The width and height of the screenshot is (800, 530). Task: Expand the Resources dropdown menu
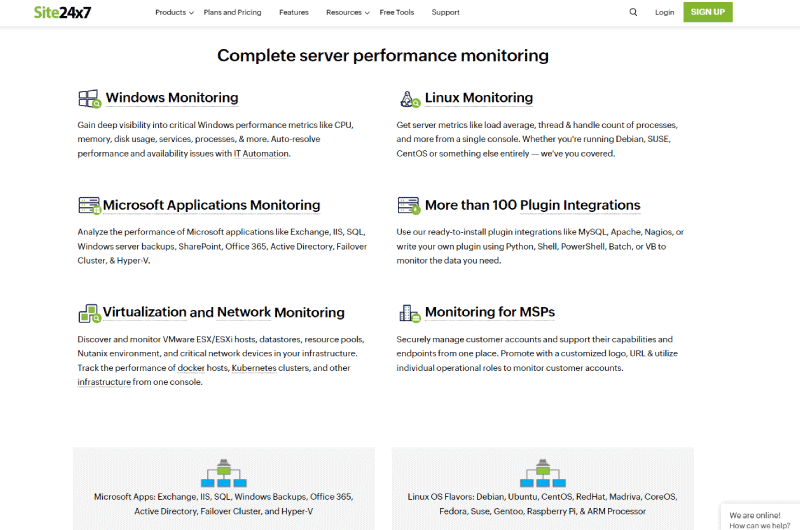pyautogui.click(x=347, y=12)
